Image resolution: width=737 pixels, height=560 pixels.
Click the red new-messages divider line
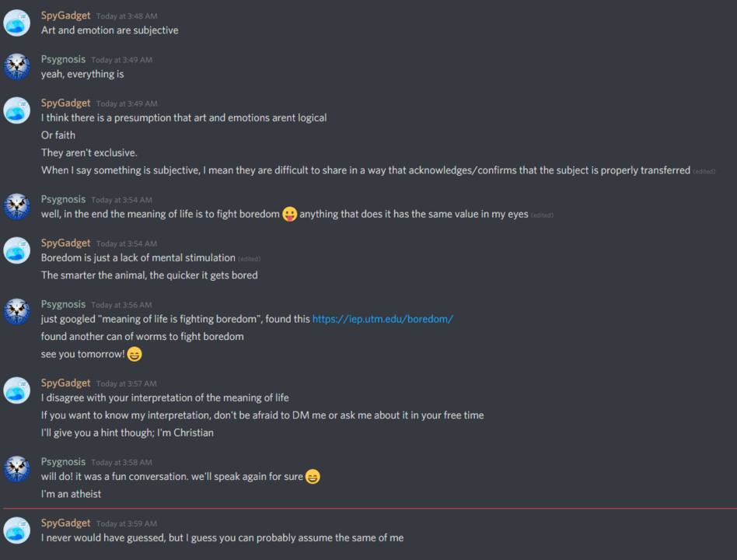368,508
